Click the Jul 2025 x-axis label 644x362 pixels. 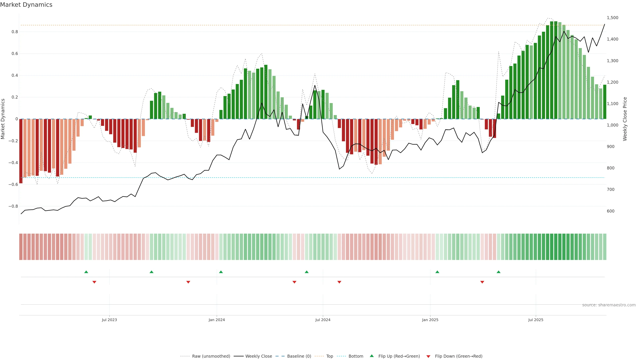point(536,320)
